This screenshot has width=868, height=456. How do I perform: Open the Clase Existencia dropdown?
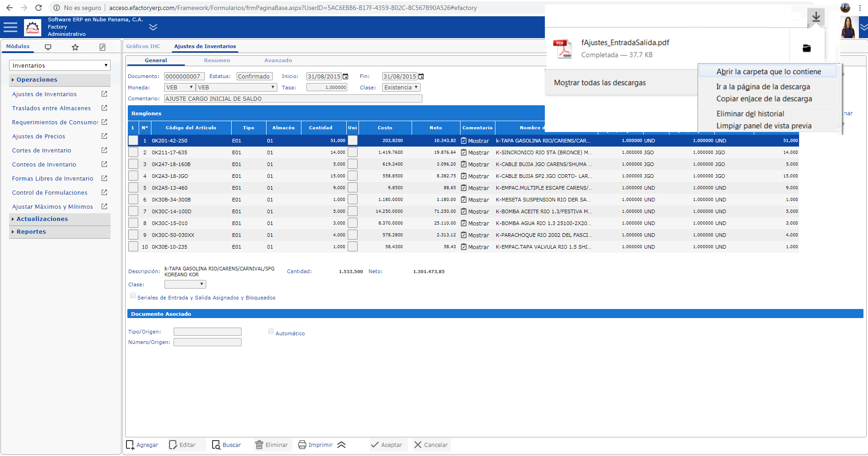point(401,88)
